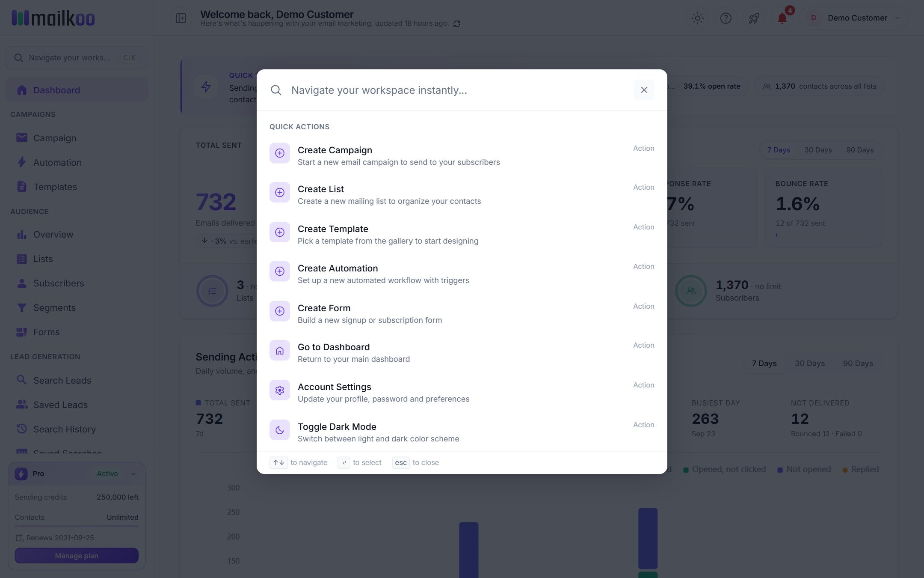Select 90 Days tab in stats card

tap(860, 150)
